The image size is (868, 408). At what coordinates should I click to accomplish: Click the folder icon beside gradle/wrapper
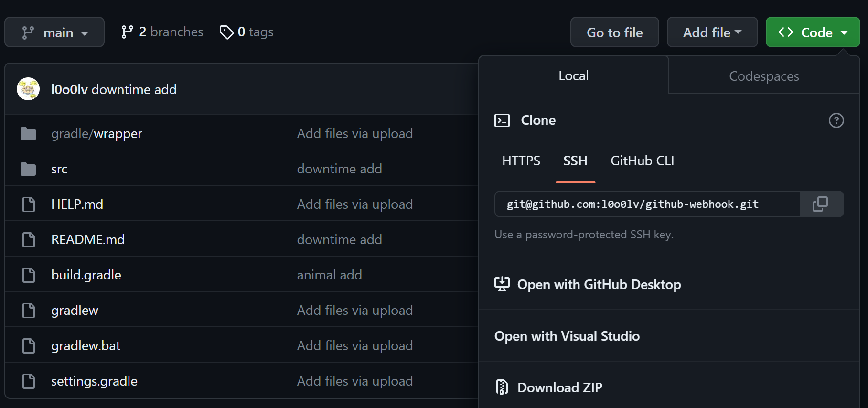(x=28, y=134)
